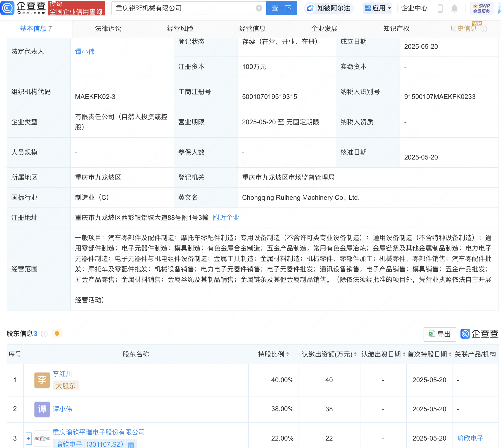Sort by 认缴出资日期 column
Image resolution: width=501 pixels, height=448 pixels.
[x=404, y=354]
